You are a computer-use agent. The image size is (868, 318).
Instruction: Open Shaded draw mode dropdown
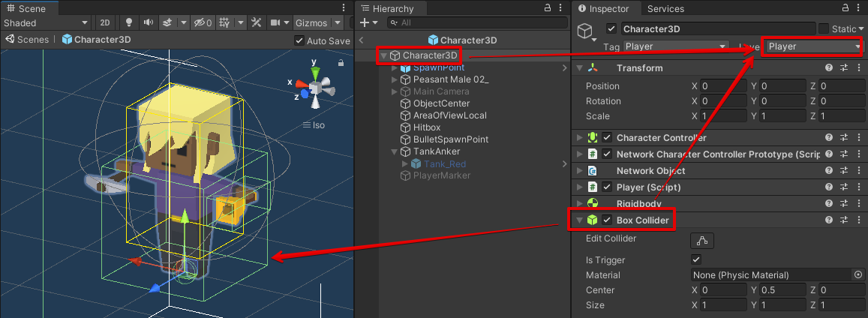point(47,22)
